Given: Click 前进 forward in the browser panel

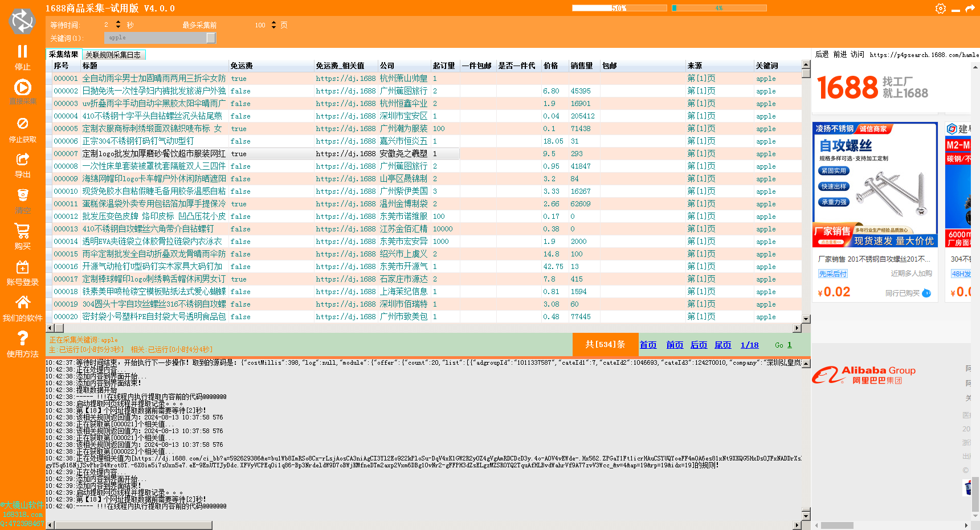Looking at the screenshot, I should pyautogui.click(x=840, y=55).
